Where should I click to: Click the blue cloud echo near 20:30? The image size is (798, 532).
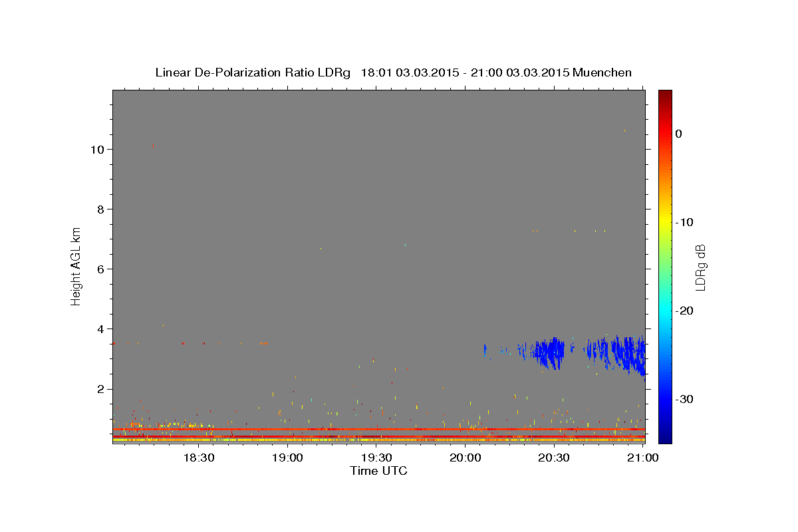[x=551, y=352]
